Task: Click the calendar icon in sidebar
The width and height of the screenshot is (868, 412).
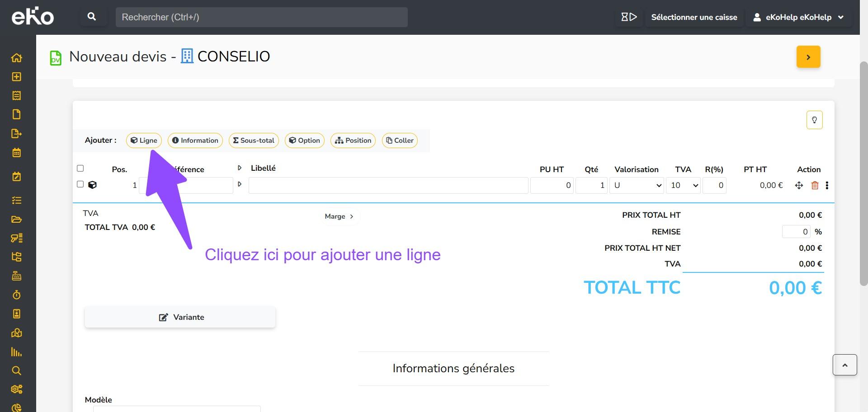Action: pos(16,153)
